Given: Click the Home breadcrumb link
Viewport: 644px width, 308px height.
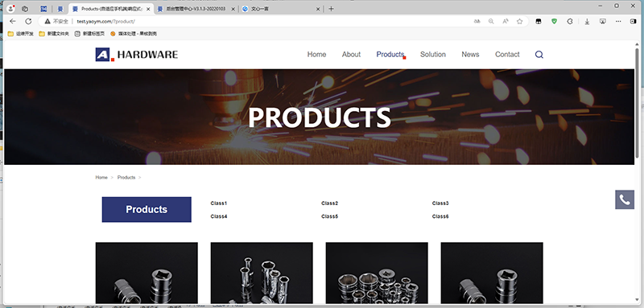Looking at the screenshot, I should coord(101,178).
